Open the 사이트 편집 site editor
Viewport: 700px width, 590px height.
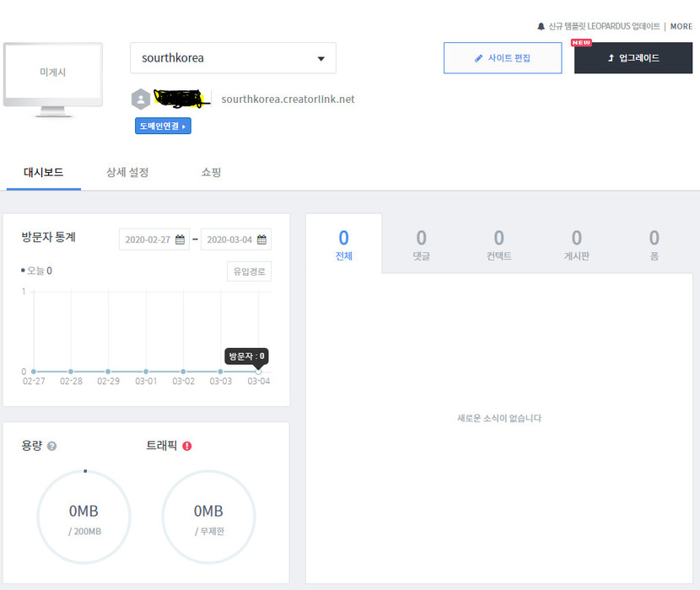click(x=502, y=58)
